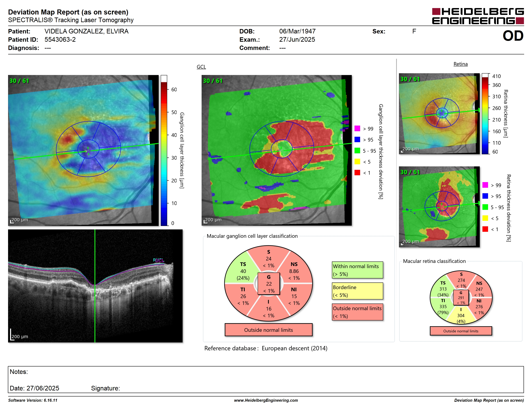Click the Within normal limits legend box
This screenshot has height=411, width=532.
(357, 270)
